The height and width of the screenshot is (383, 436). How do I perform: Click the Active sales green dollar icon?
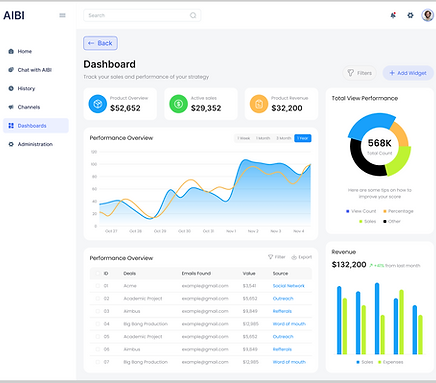pos(178,104)
